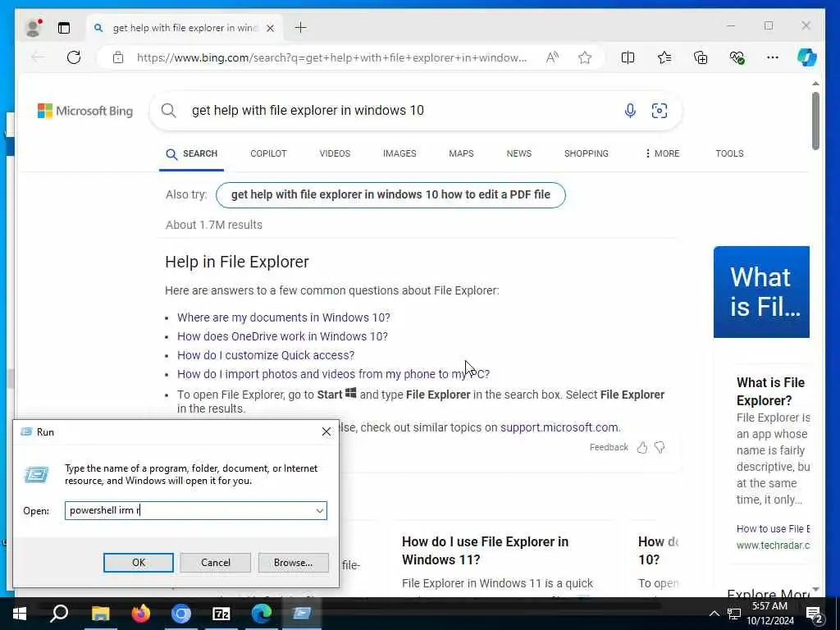The height and width of the screenshot is (630, 840).
Task: Open the notification center icon
Action: 814,614
